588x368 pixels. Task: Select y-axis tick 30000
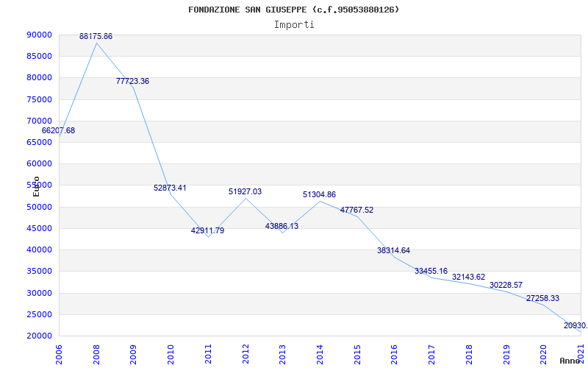[x=39, y=293]
